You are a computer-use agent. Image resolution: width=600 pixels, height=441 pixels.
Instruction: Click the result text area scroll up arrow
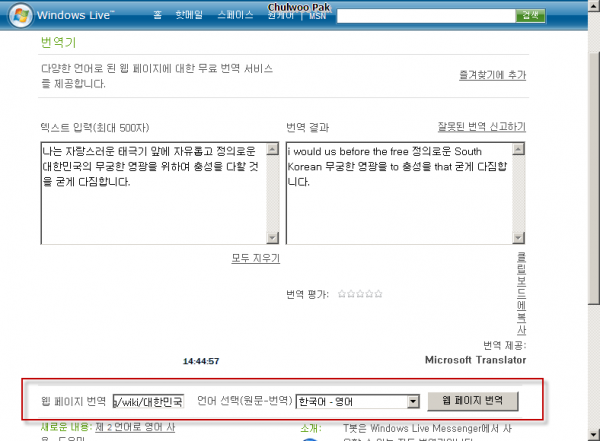coord(518,149)
